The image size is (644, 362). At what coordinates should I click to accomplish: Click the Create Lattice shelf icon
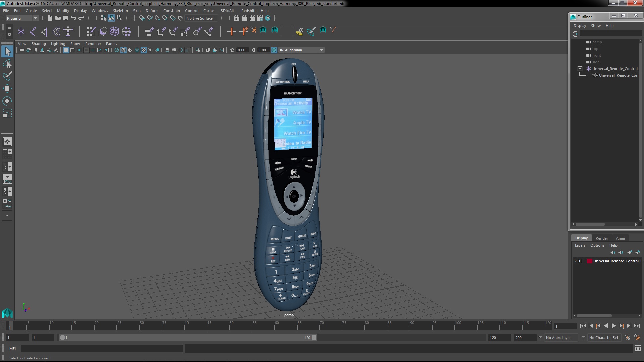[x=114, y=32]
